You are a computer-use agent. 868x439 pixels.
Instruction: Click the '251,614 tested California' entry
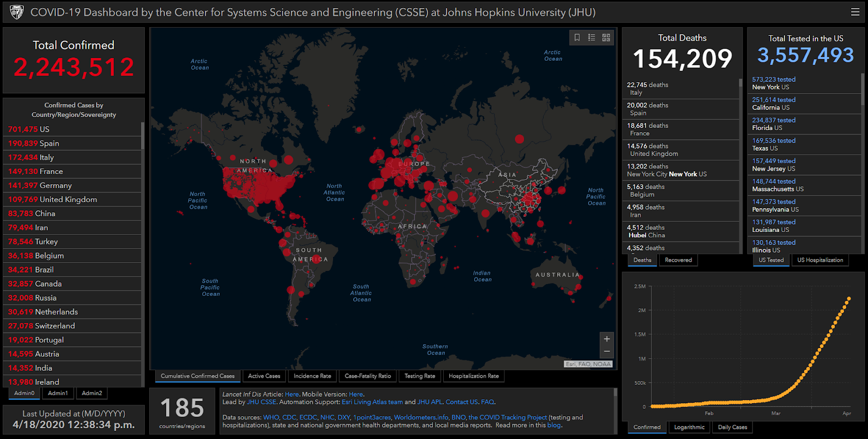805,104
